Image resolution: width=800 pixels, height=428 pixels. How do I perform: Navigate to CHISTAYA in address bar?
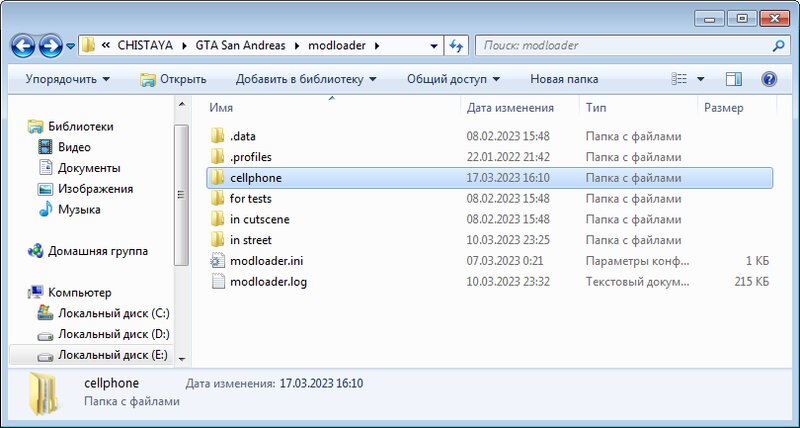click(145, 45)
